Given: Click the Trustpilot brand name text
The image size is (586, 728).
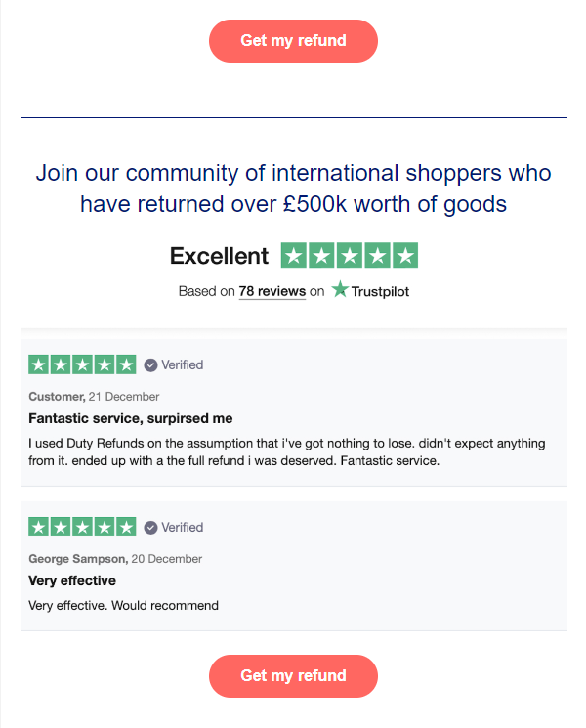Looking at the screenshot, I should pos(381,291).
